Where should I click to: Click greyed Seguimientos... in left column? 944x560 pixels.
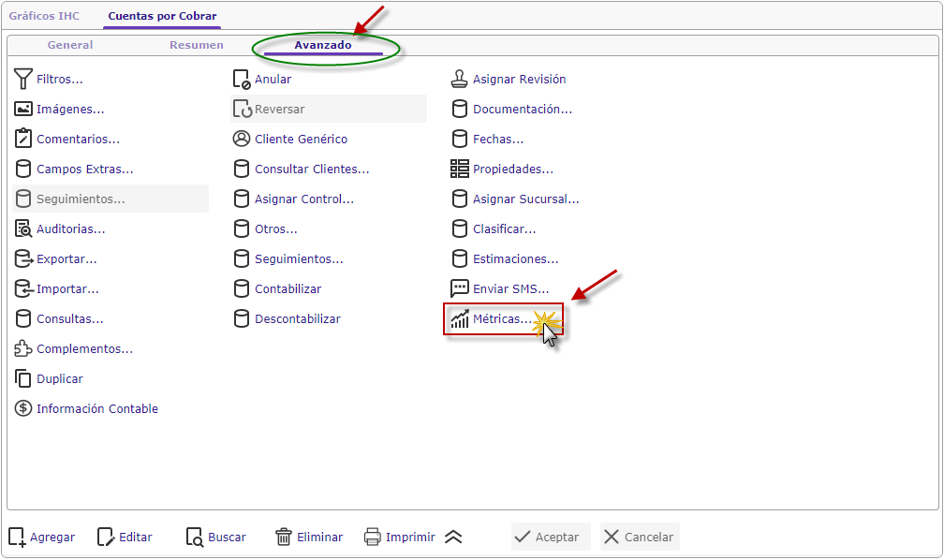click(111, 199)
